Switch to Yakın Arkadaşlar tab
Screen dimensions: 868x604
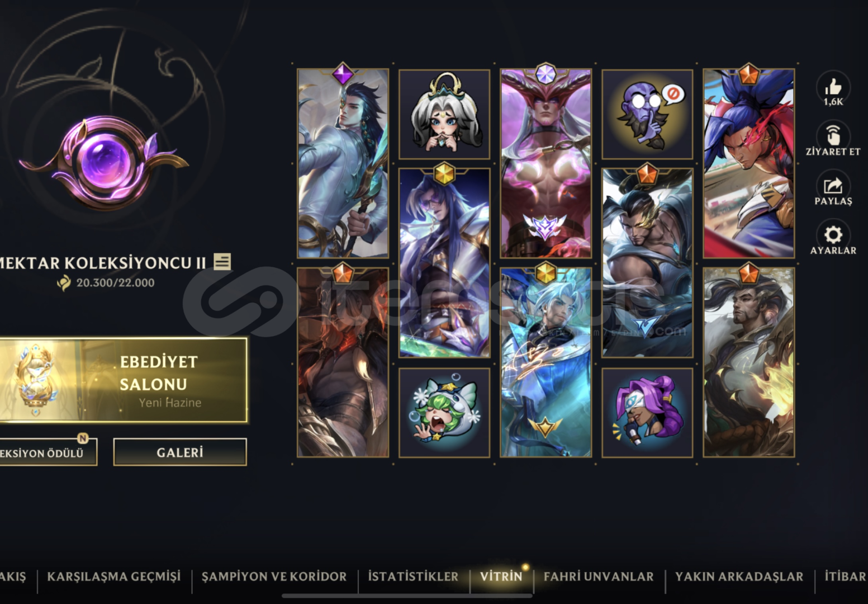[739, 577]
